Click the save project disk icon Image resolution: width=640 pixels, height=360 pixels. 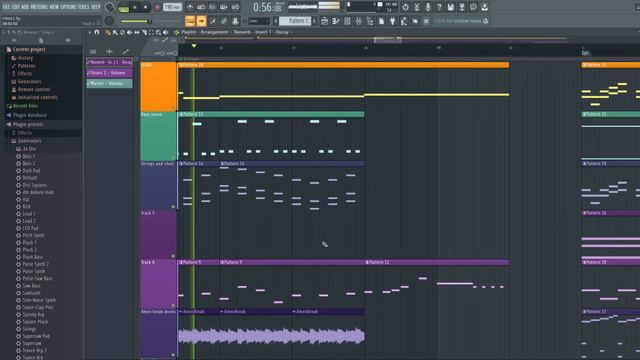[451, 7]
